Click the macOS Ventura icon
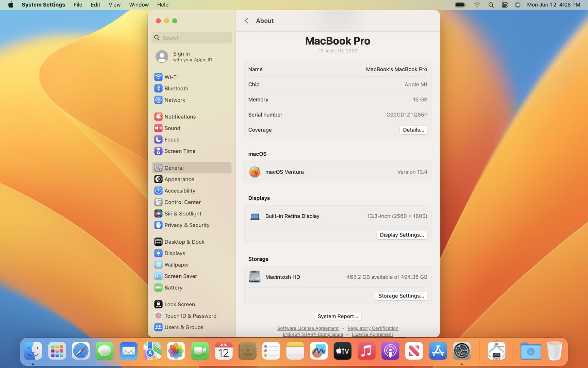The image size is (588, 368). pos(255,172)
